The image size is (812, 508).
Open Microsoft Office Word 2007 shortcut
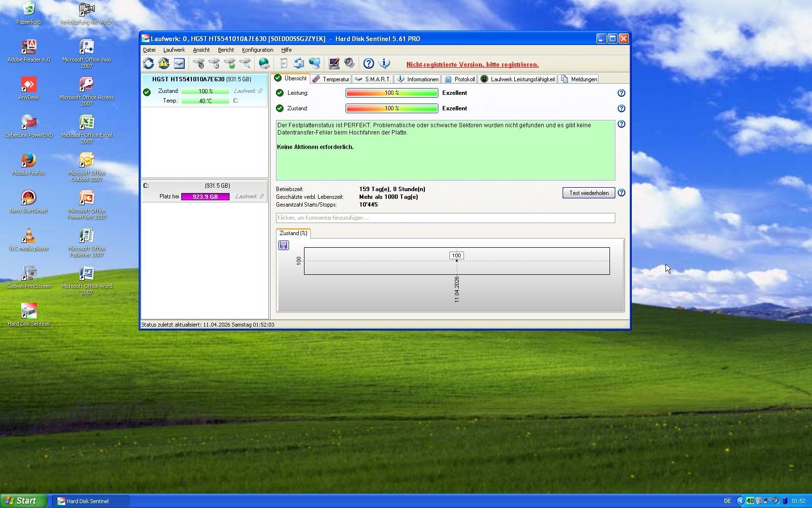click(87, 280)
